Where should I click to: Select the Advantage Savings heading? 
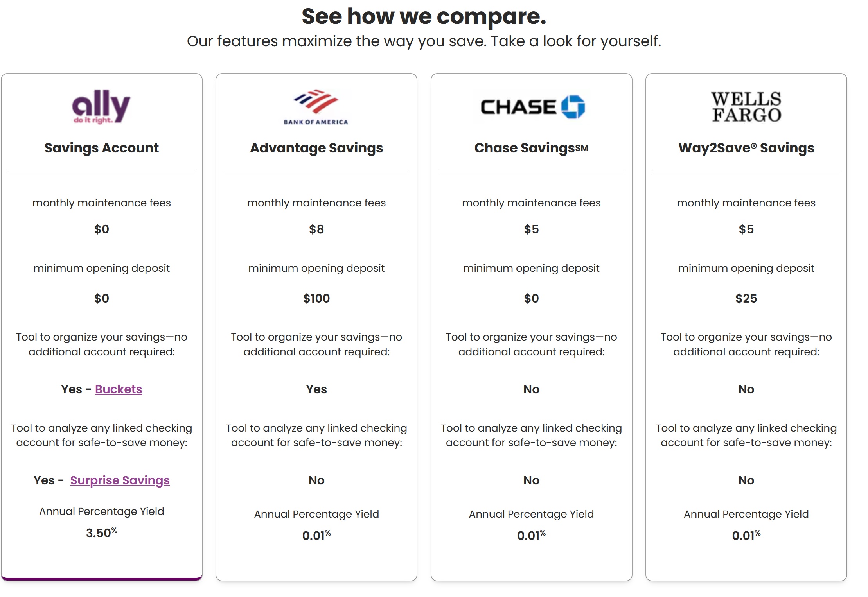[x=316, y=148]
